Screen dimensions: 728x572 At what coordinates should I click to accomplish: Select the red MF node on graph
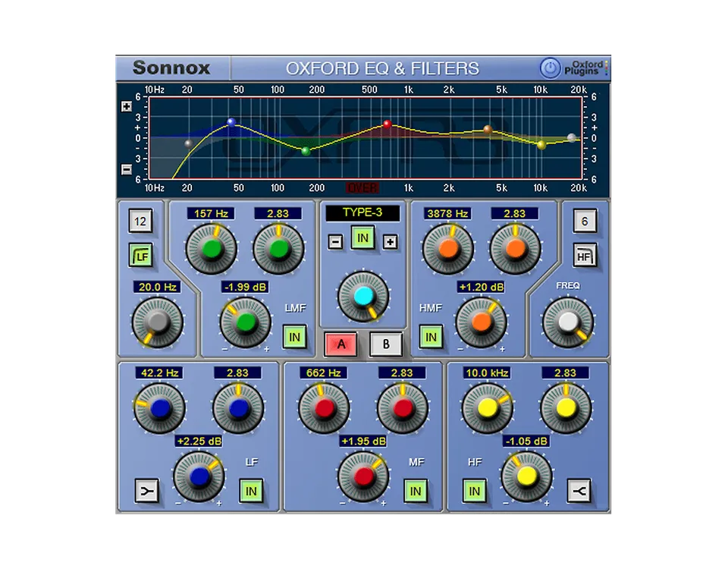(387, 124)
